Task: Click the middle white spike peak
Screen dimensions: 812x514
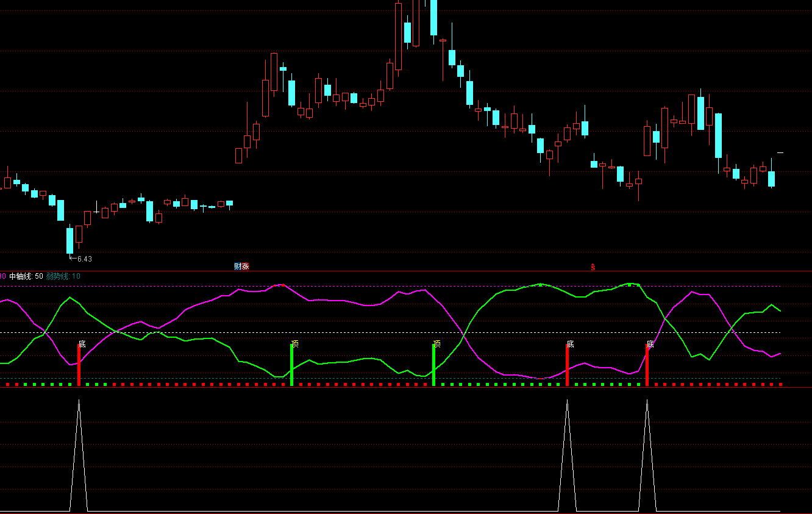Action: 568,401
